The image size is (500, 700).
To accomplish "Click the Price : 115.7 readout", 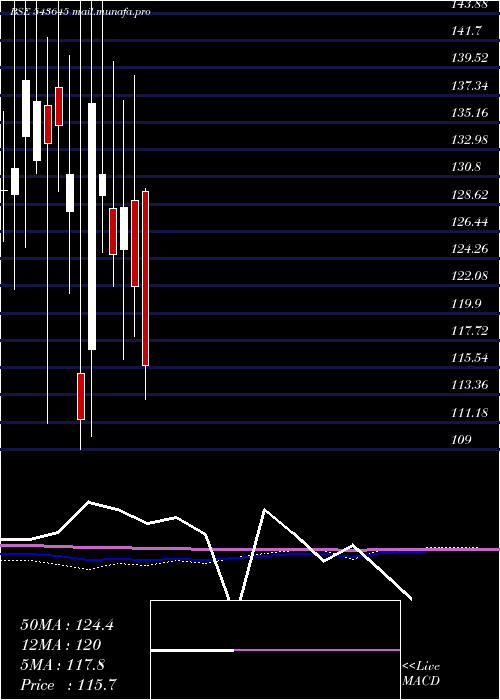I will click(69, 685).
